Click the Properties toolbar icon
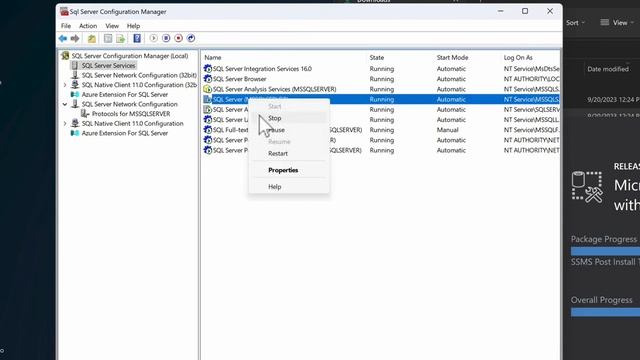Viewport: 640px width, 360px height. click(108, 38)
